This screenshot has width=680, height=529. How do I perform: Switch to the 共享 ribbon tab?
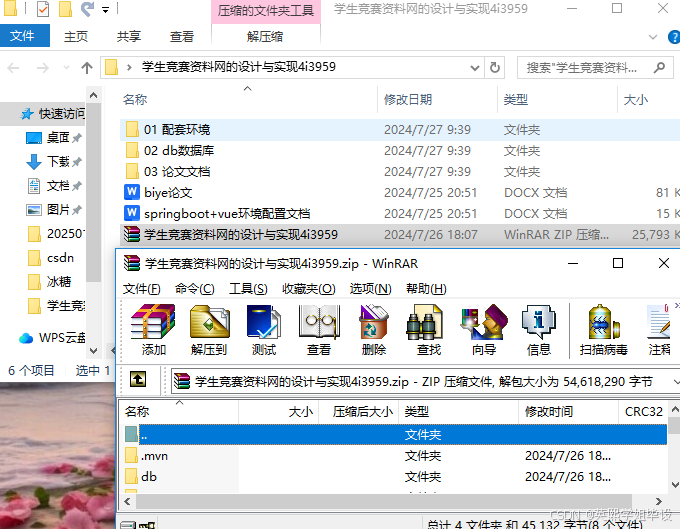click(x=129, y=36)
